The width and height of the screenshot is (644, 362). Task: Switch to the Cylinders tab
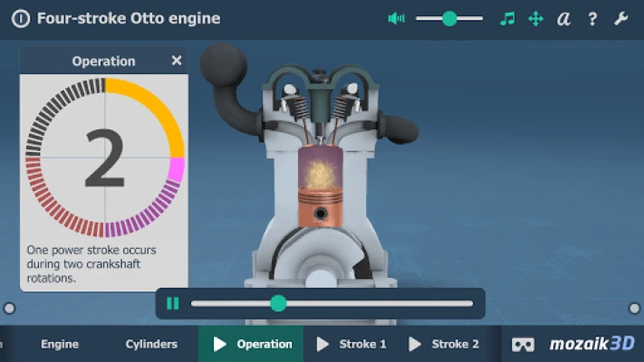pyautogui.click(x=151, y=344)
